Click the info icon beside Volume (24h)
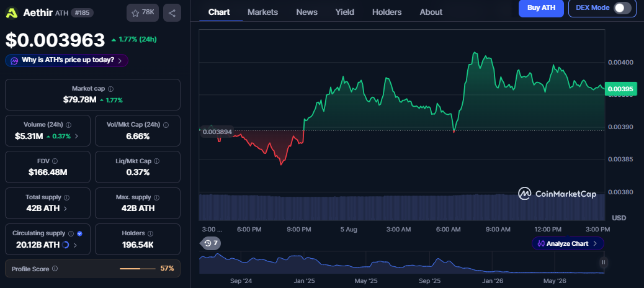The image size is (644, 288). coord(69,125)
